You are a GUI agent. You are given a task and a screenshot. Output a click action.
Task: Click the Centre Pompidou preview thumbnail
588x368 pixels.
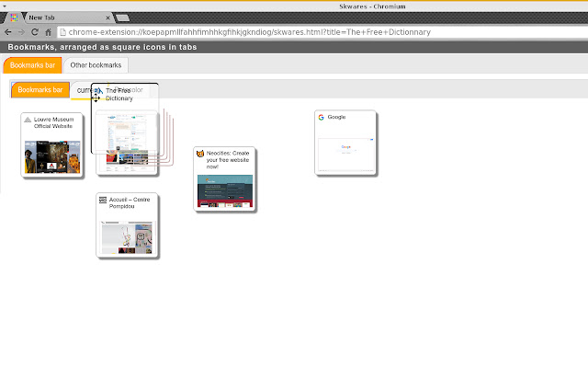tap(127, 237)
